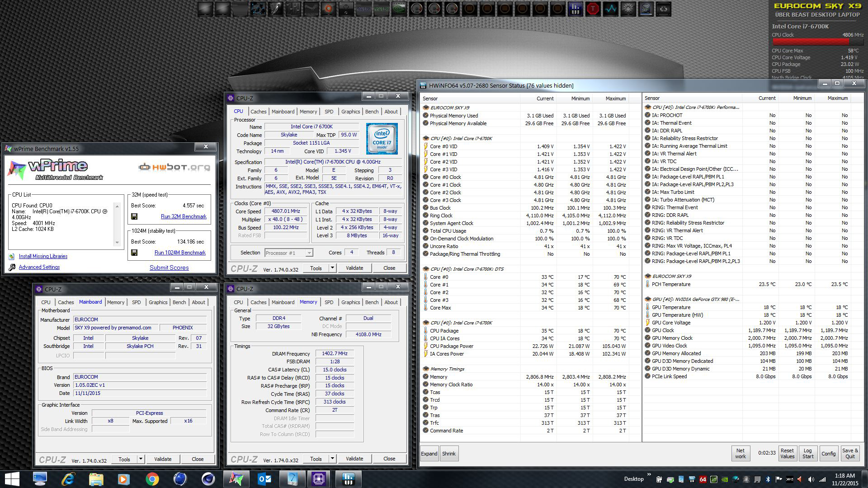Click Submit Scores link
Screen dimensions: 868x488
[x=169, y=267]
